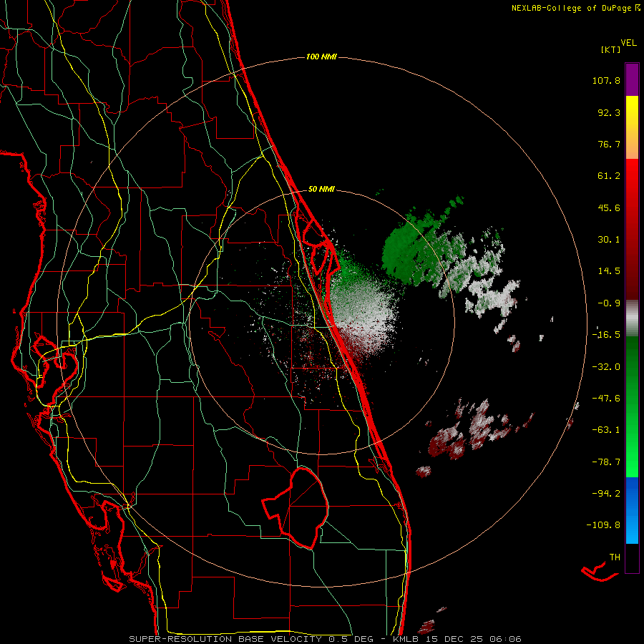Click the NEXLAB-College of DuPage title text

pos(571,8)
